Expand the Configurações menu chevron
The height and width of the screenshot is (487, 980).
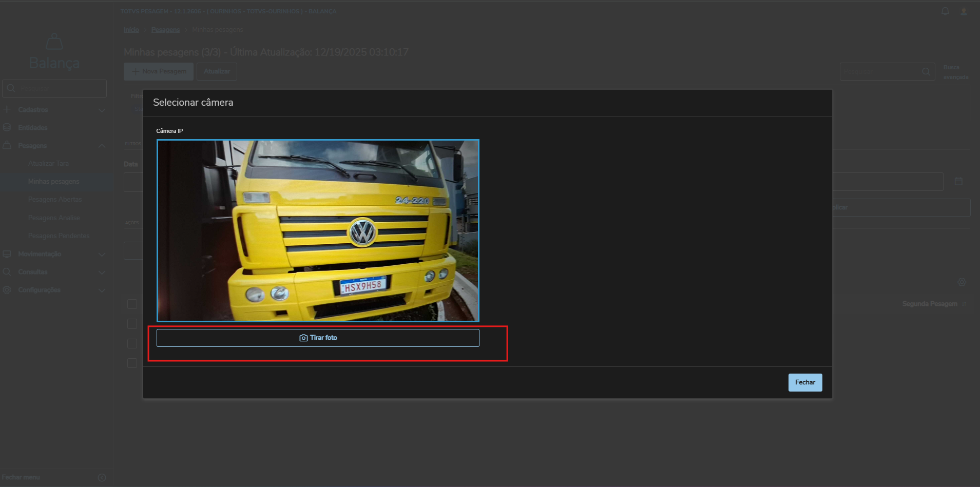click(102, 290)
